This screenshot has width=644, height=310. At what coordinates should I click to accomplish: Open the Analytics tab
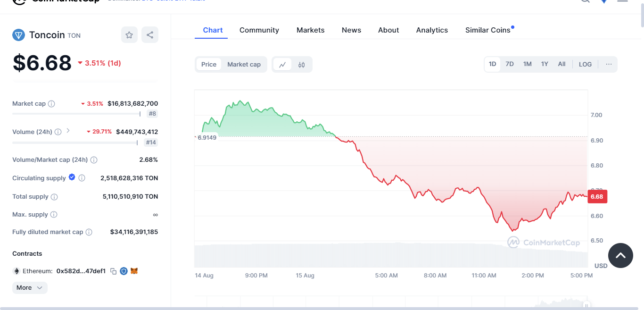coord(432,30)
